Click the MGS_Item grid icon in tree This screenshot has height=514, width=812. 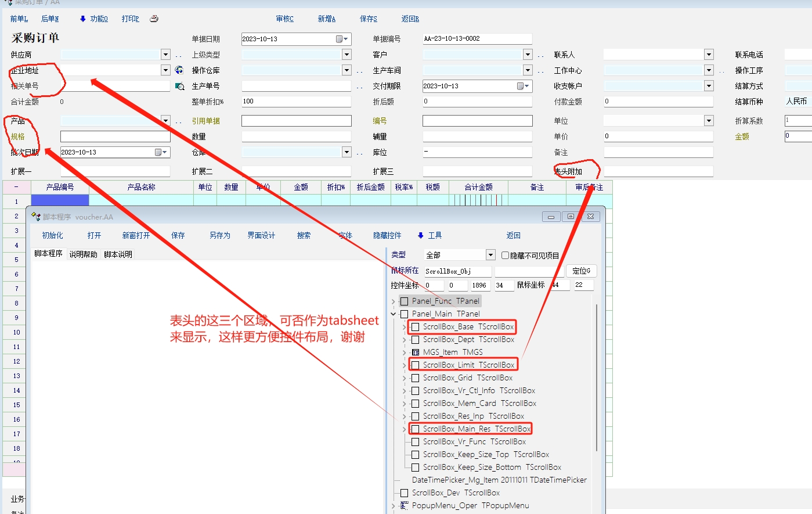[416, 353]
